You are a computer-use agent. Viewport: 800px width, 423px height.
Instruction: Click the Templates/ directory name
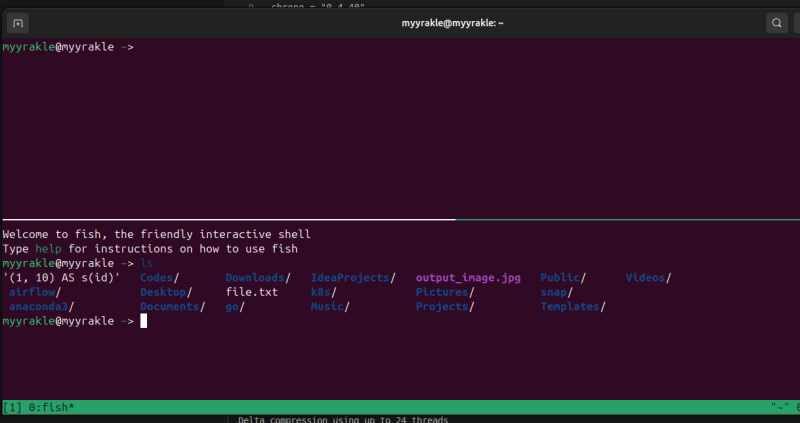572,307
